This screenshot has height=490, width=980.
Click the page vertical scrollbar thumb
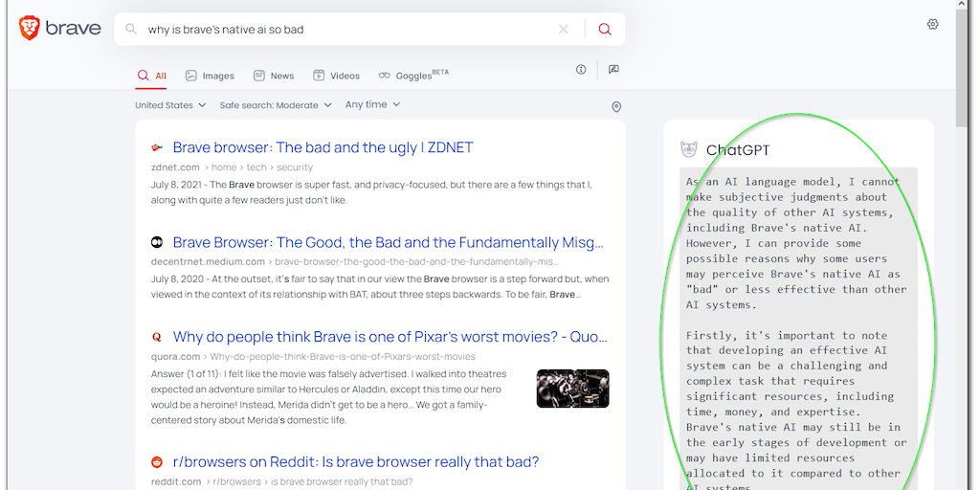(961, 68)
